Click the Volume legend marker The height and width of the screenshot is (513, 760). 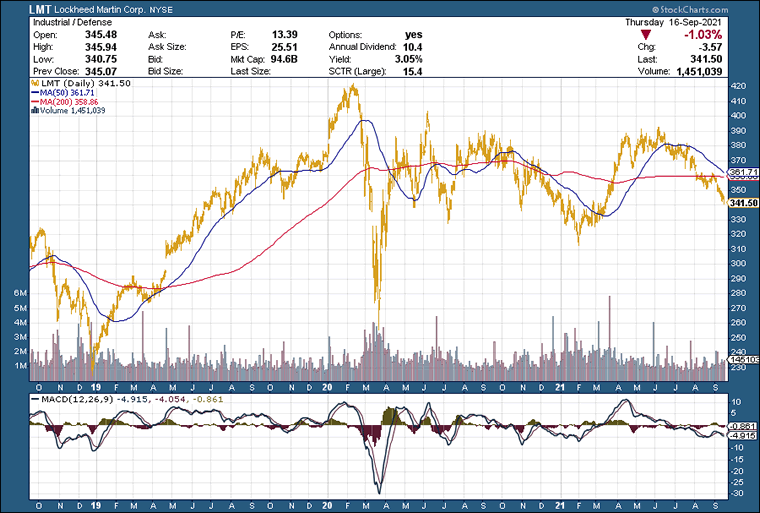[x=36, y=111]
